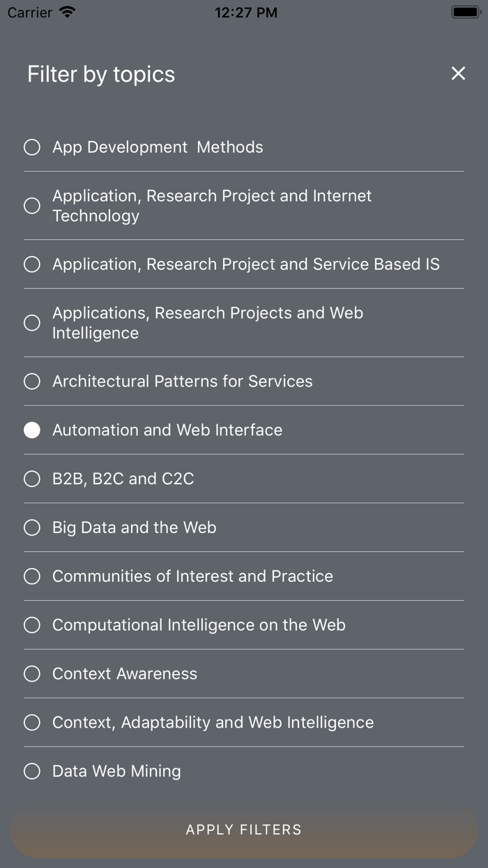This screenshot has height=868, width=488.
Task: Tap the B2B, B2C and C2C label
Action: (123, 479)
